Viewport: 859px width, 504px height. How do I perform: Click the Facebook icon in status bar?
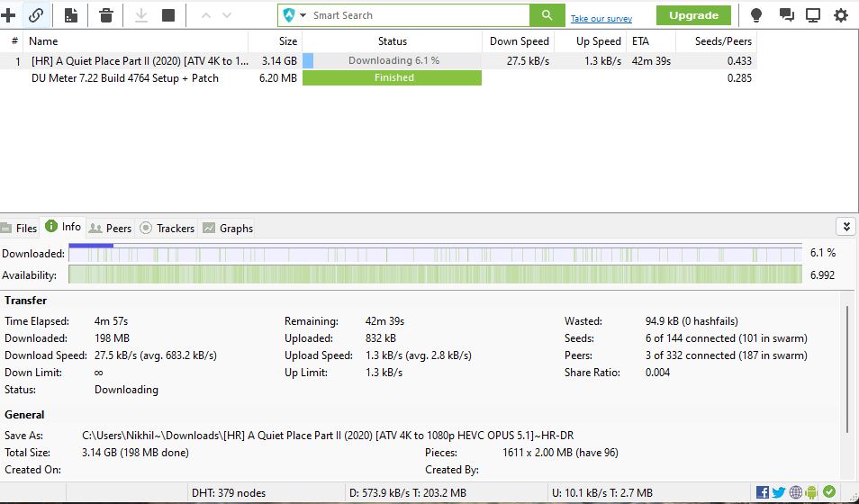[x=763, y=492]
